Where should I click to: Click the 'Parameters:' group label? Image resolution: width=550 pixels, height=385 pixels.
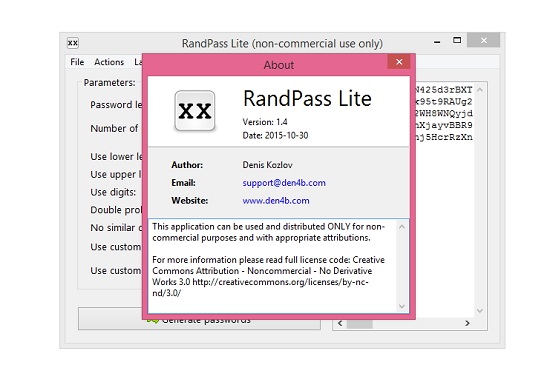109,83
